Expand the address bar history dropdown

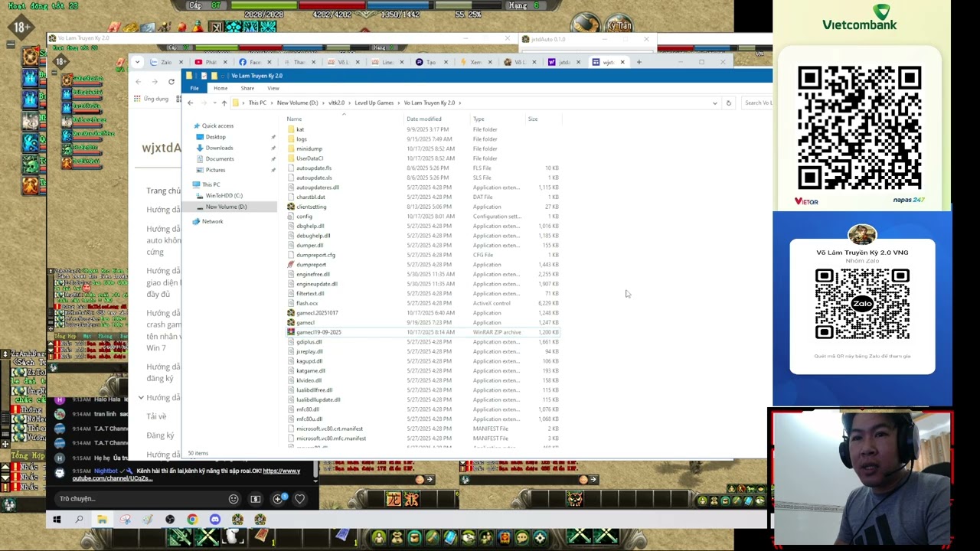(715, 103)
